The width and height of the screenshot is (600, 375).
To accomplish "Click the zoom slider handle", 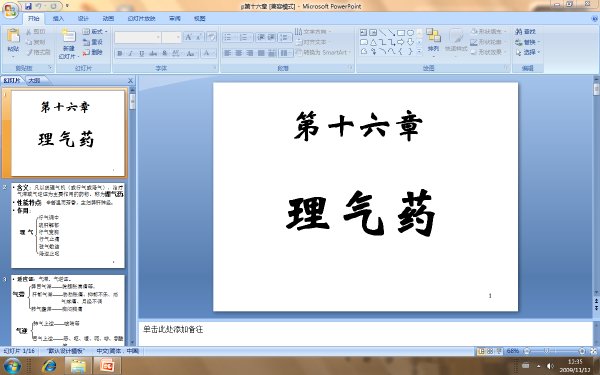I will coord(546,351).
